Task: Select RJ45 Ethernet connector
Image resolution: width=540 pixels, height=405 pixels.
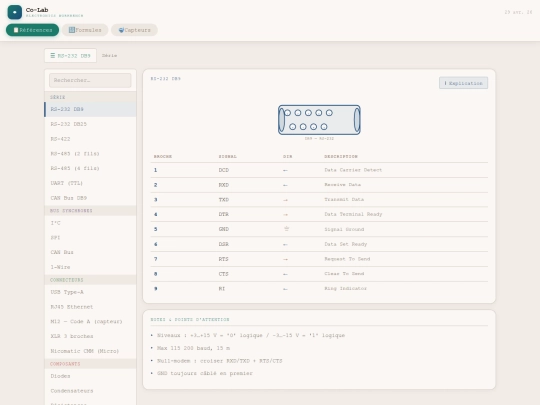Action: pos(90,307)
